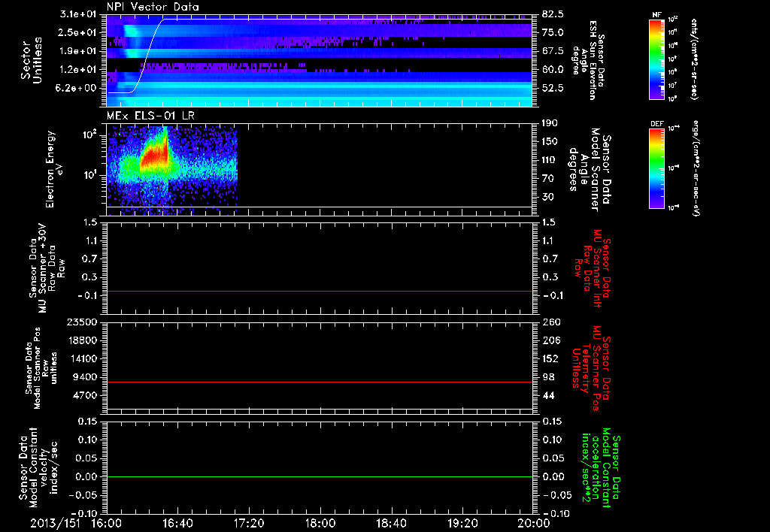
Task: Click the '190' scanner angle tick value
Action: [x=550, y=123]
